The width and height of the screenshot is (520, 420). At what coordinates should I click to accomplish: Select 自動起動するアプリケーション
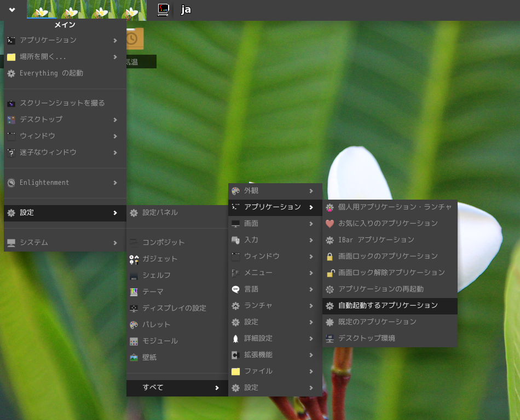pos(390,306)
